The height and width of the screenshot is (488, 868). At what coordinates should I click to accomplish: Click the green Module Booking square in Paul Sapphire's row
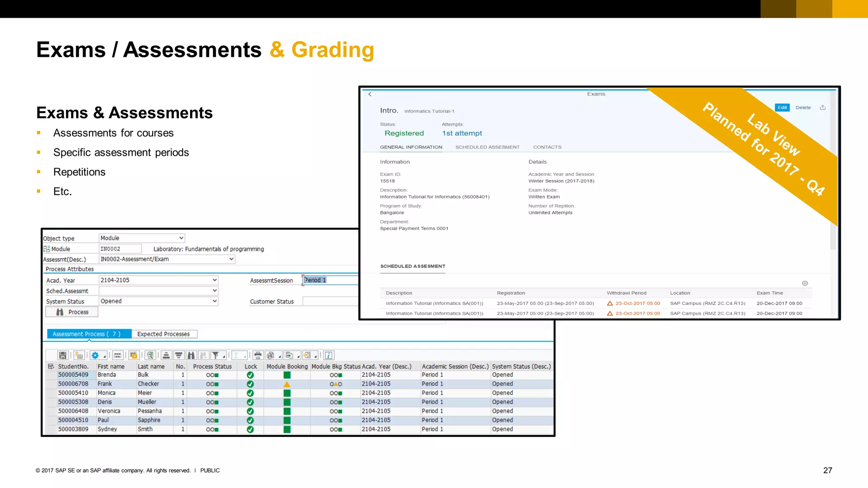point(287,420)
